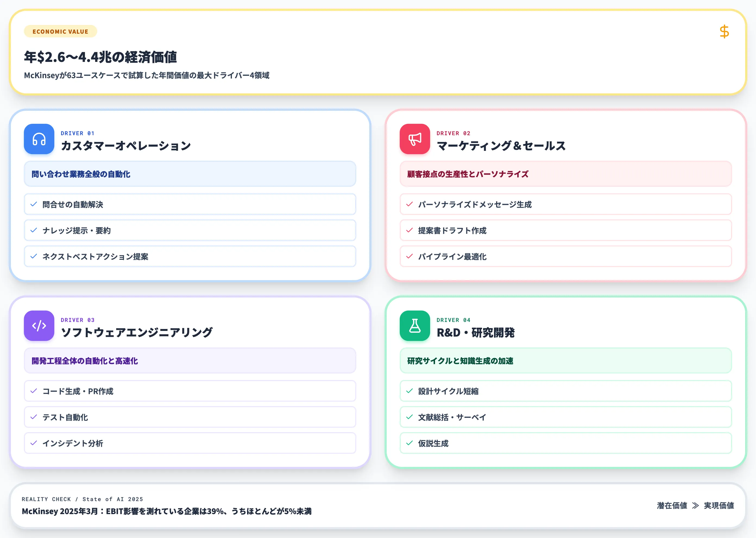Click checkmark beside ネクストベストアクション提案
Viewport: 756px width, 538px height.
[x=33, y=257]
